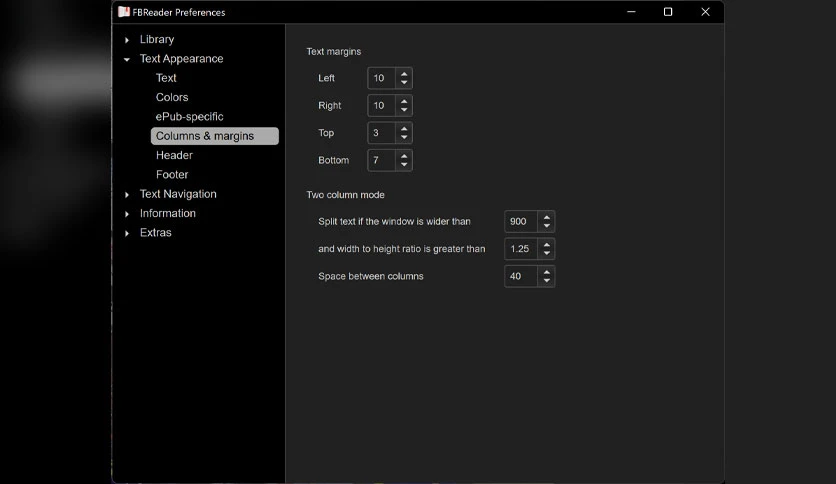Open the Text preferences page
The width and height of the screenshot is (836, 484).
(166, 78)
